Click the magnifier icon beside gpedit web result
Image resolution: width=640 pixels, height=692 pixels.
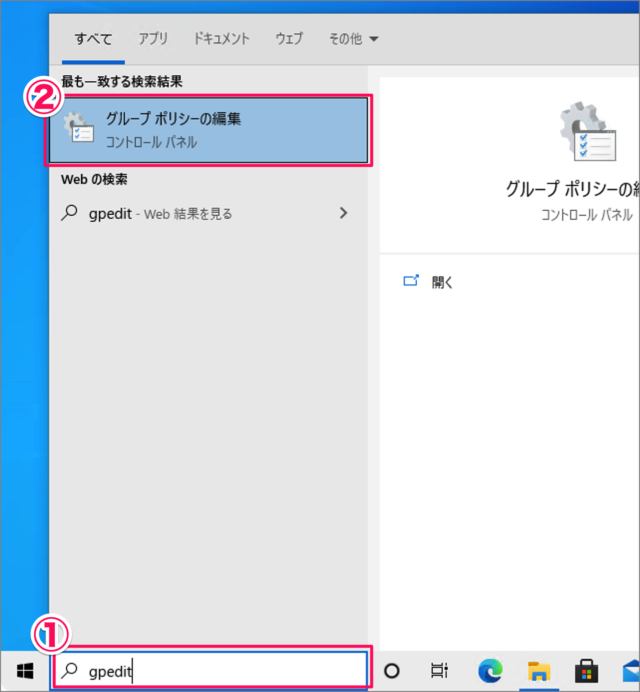click(x=69, y=213)
